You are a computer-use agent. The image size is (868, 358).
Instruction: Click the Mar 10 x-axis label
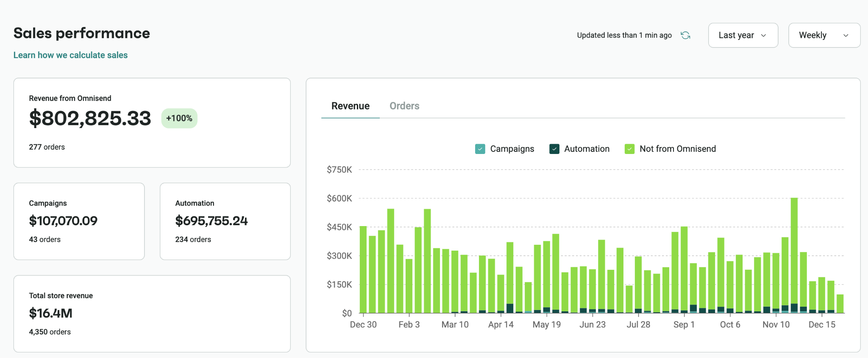pyautogui.click(x=455, y=324)
